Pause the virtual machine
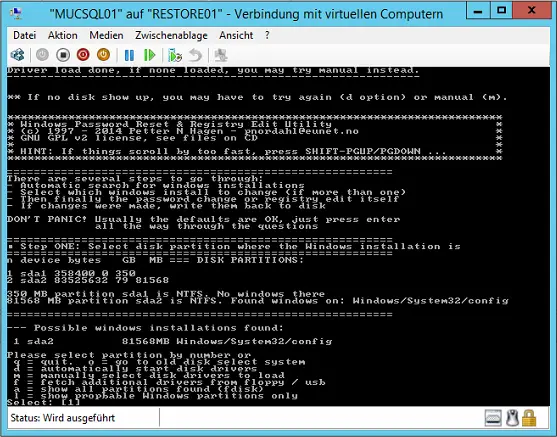 (x=129, y=55)
